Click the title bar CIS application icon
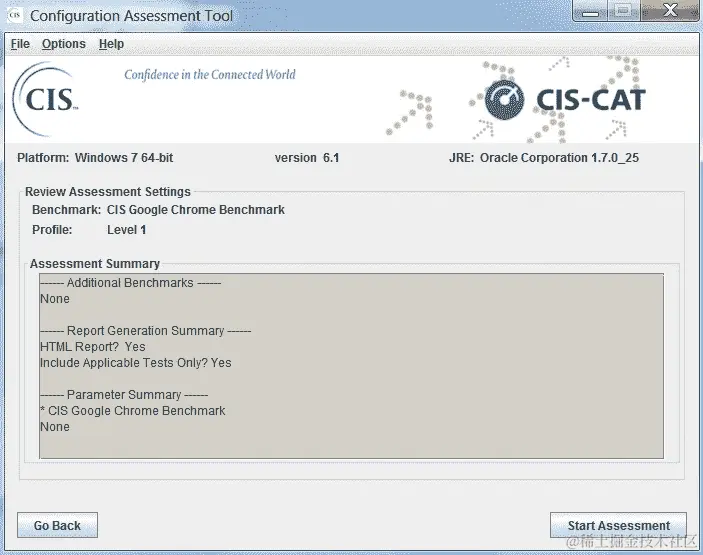Viewport: 703px width, 555px height. coord(15,15)
